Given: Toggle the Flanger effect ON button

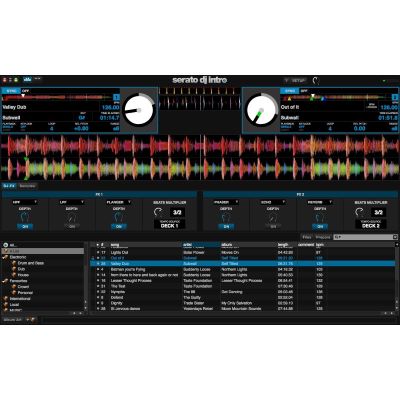Looking at the screenshot, I should 119,227.
